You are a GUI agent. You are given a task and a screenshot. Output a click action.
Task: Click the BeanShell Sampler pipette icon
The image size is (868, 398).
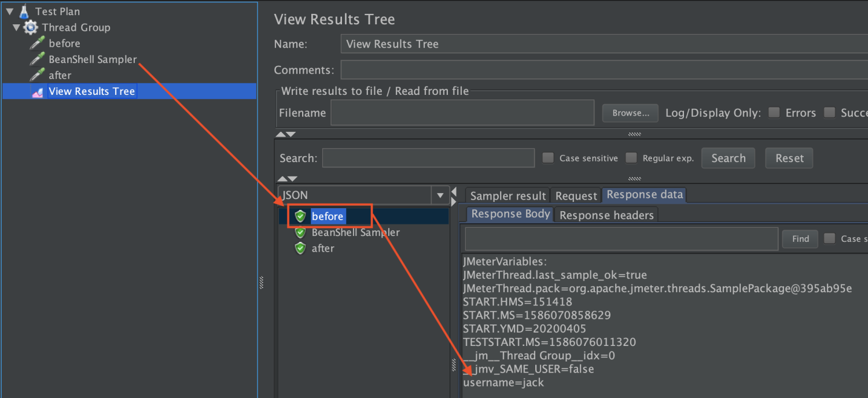(38, 59)
